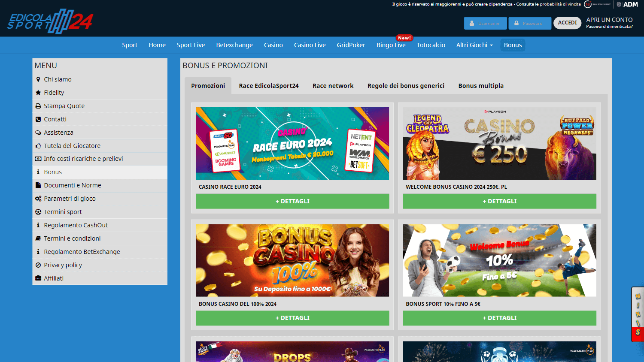
Task: Click the Race Euro 2024 banner image
Action: coord(292,143)
